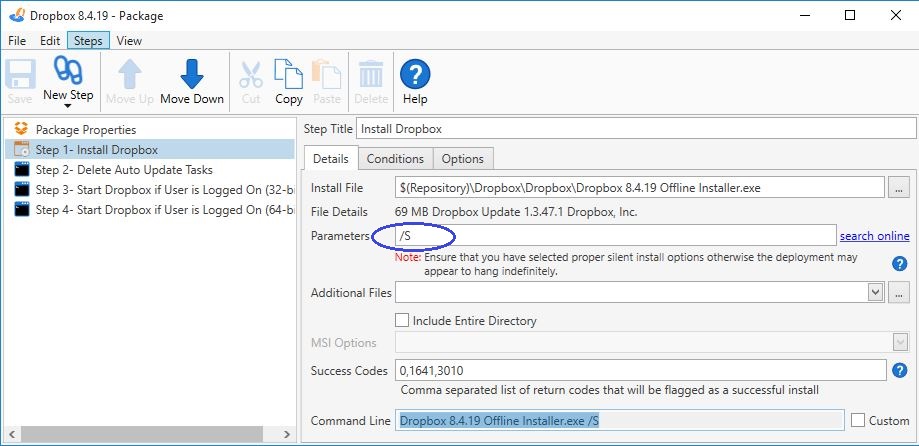Open the New Step footprints icon

68,71
